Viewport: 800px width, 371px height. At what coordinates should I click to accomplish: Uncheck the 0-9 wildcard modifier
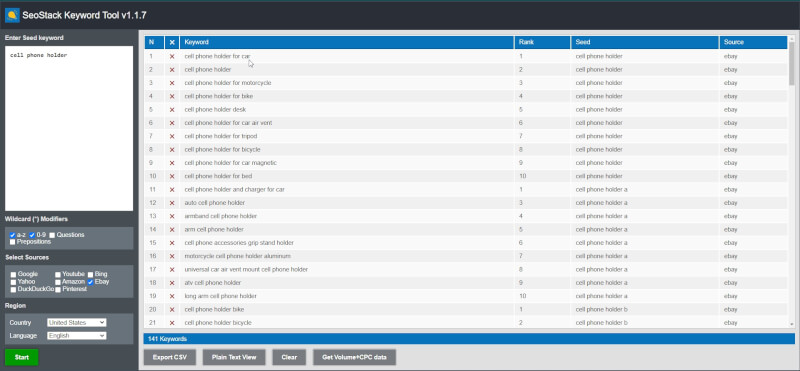(x=32, y=235)
